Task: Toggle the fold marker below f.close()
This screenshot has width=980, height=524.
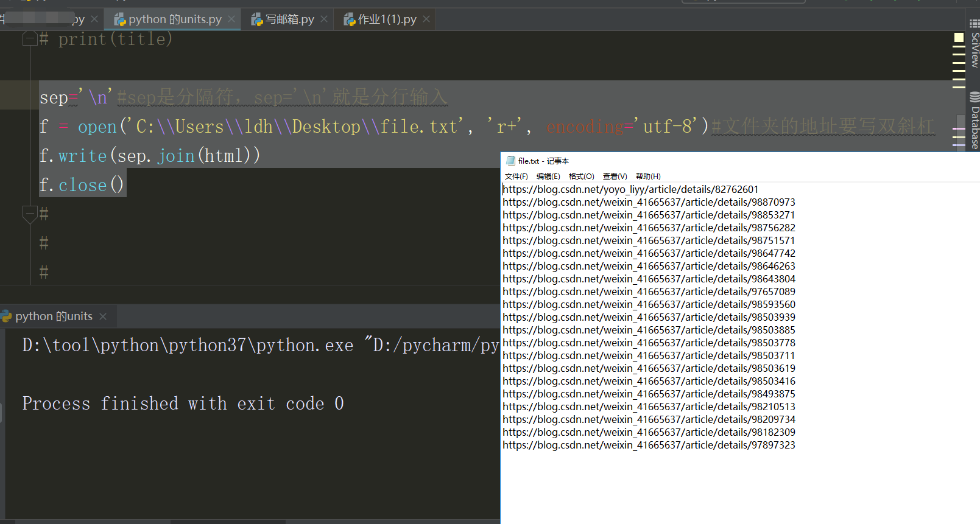Action: tap(29, 214)
